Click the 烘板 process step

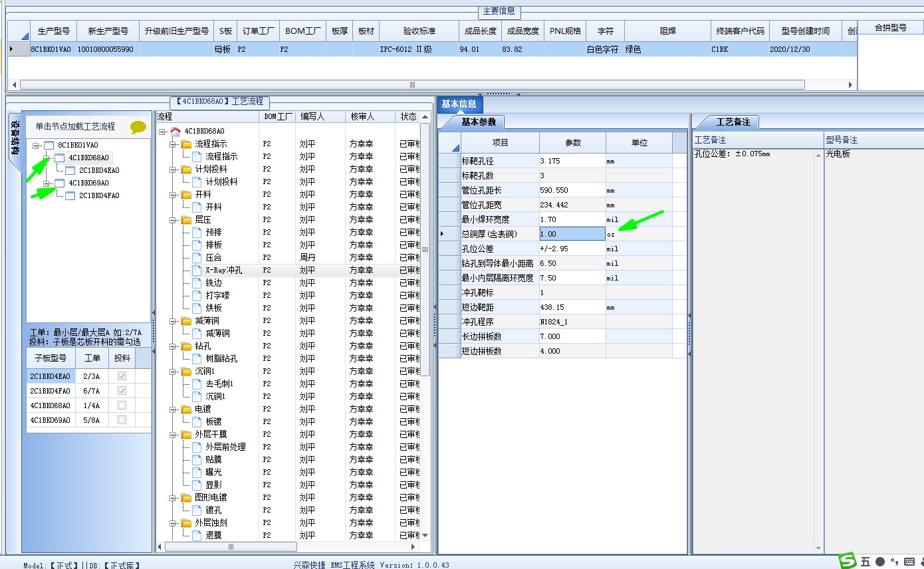(214, 308)
